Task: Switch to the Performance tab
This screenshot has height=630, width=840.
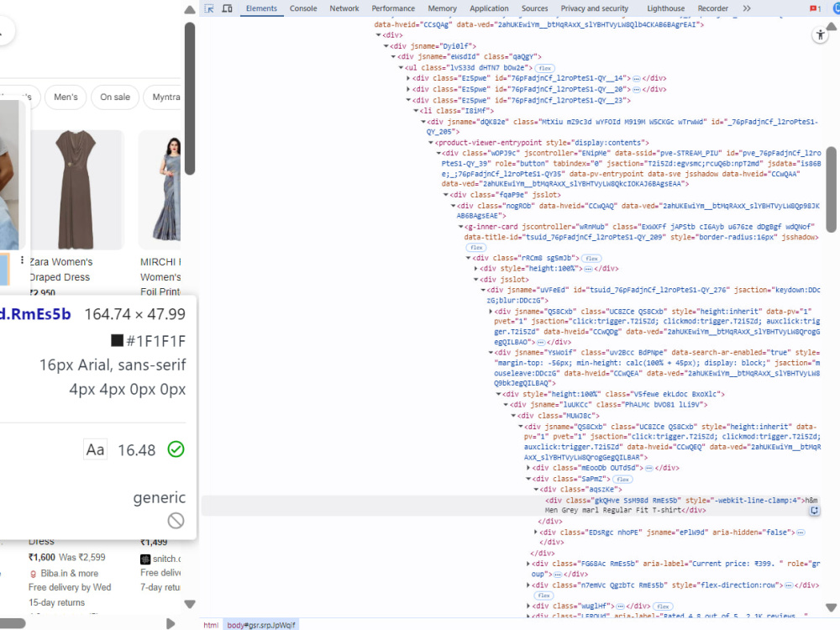Action: tap(393, 8)
